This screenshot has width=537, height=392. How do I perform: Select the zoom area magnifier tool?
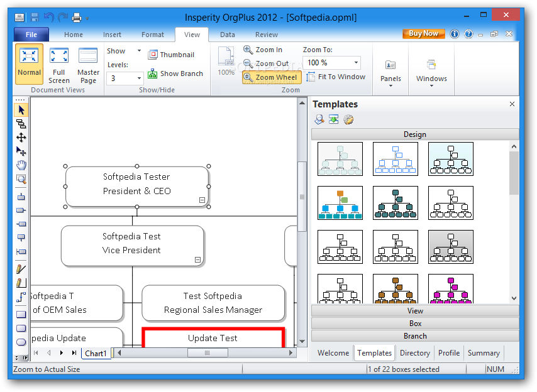[21, 179]
